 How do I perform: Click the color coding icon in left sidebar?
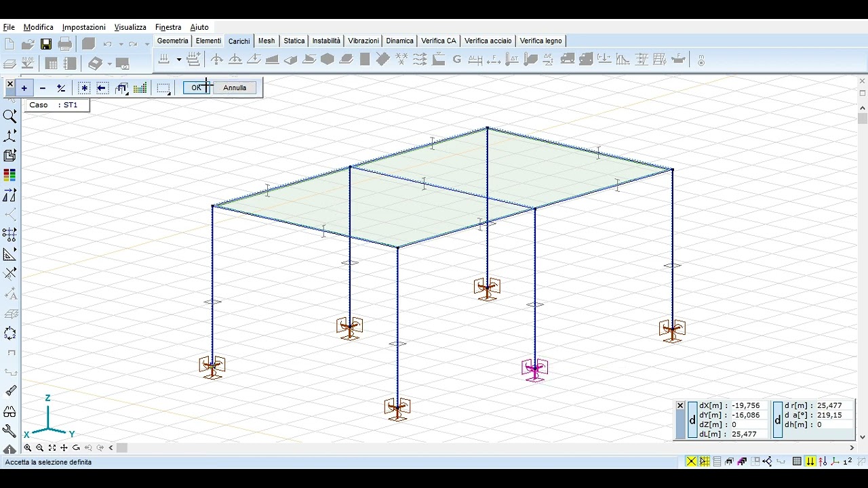(9, 176)
